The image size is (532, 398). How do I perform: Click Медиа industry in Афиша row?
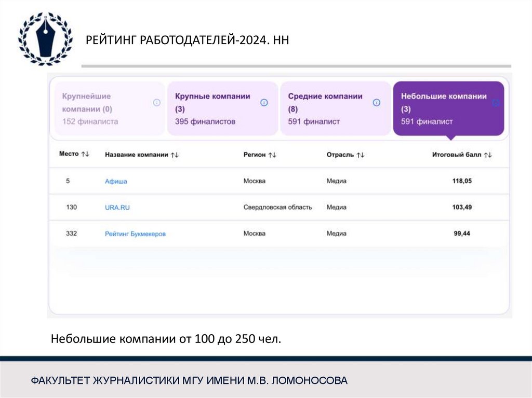tap(336, 181)
